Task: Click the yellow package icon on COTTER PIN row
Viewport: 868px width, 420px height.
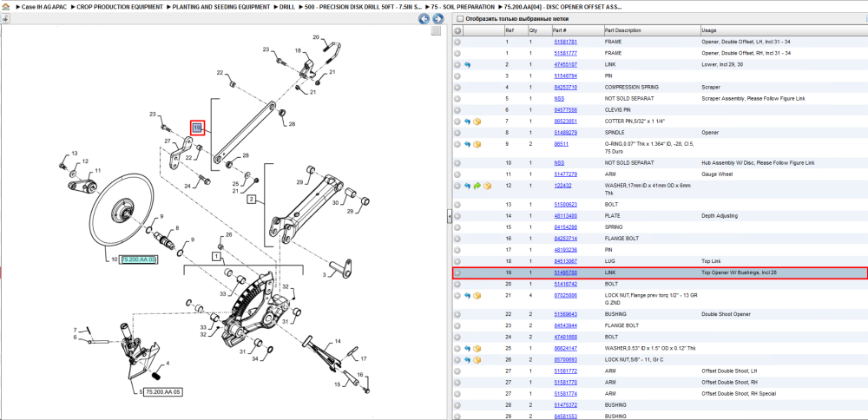Action: point(477,121)
